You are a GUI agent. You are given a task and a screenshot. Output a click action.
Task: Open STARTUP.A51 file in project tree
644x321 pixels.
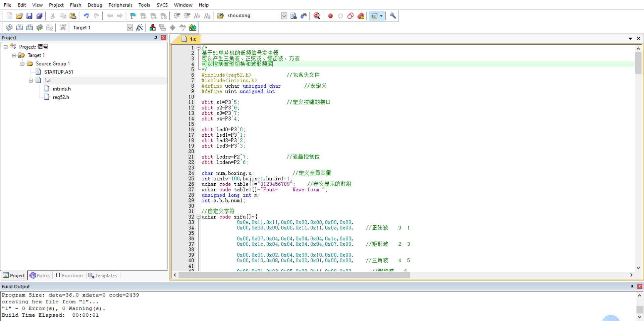click(58, 72)
